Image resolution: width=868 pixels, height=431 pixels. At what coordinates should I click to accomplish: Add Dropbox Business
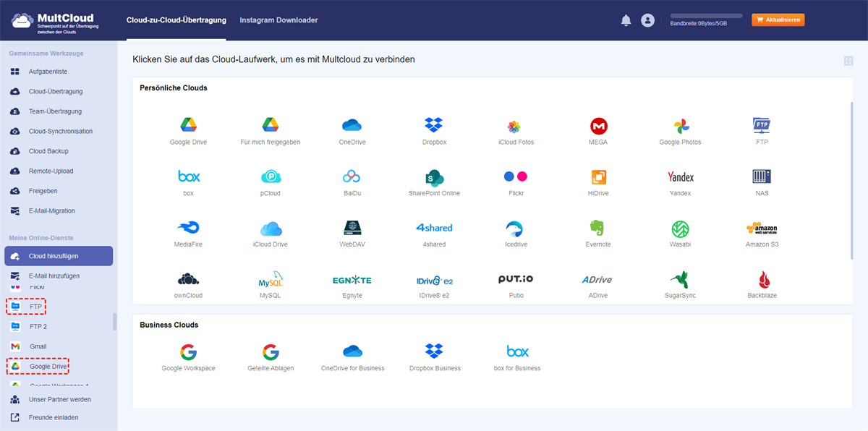tap(434, 358)
